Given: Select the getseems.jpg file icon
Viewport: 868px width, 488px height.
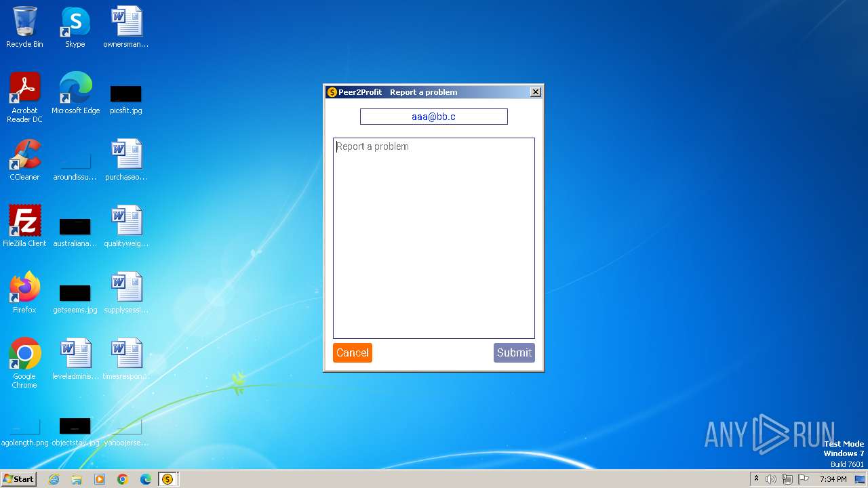Looking at the screenshot, I should click(75, 298).
